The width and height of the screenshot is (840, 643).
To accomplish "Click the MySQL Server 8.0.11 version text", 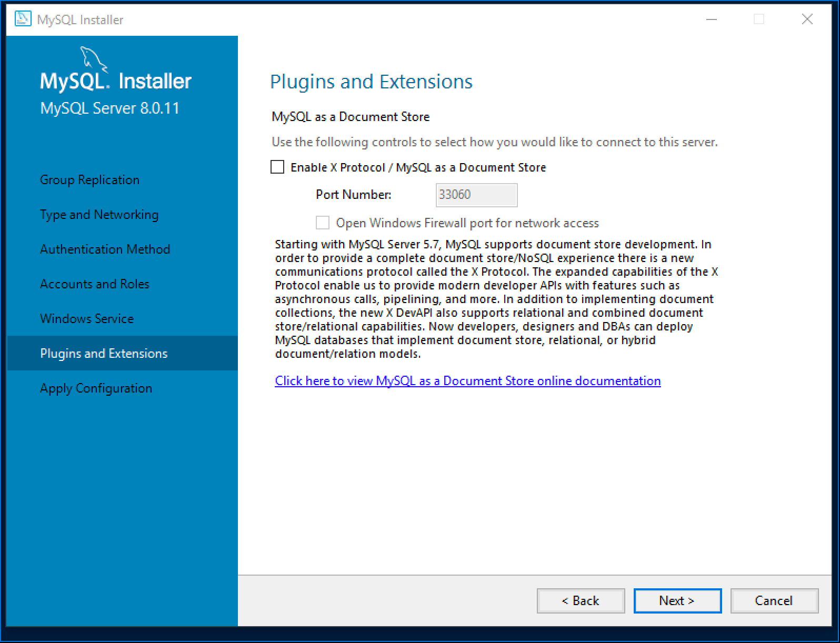I will pos(109,108).
